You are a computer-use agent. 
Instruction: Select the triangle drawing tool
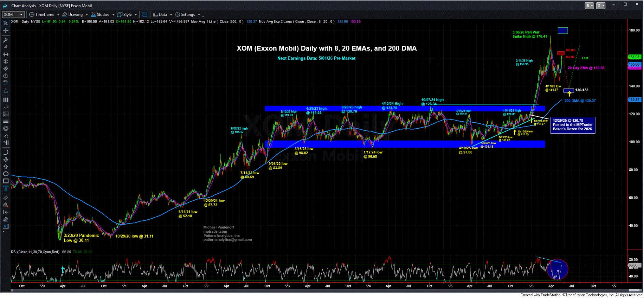click(x=5, y=91)
